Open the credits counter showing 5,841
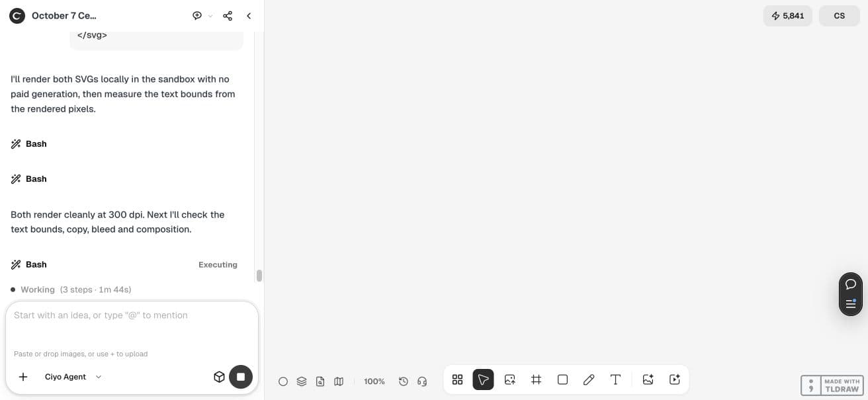 click(787, 16)
